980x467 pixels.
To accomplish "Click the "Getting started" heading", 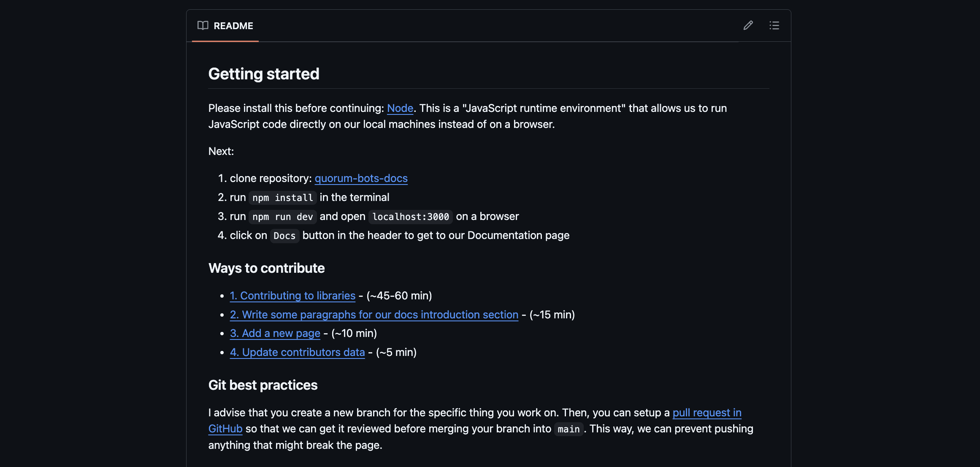I will tap(264, 74).
